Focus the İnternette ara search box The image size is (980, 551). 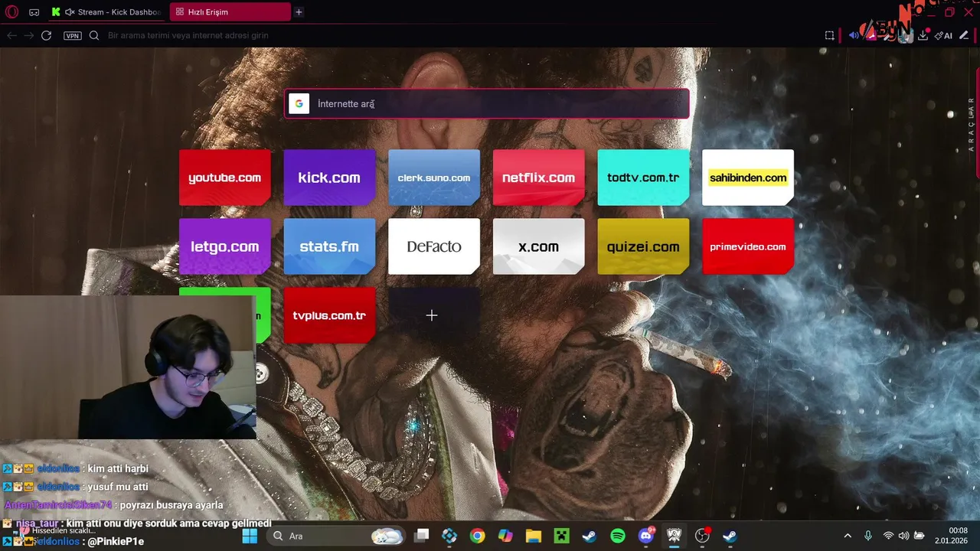coord(487,104)
